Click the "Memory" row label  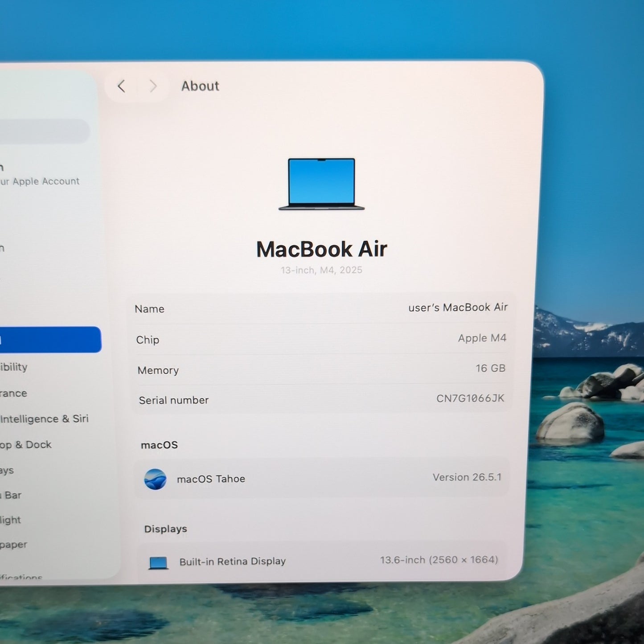(x=158, y=370)
